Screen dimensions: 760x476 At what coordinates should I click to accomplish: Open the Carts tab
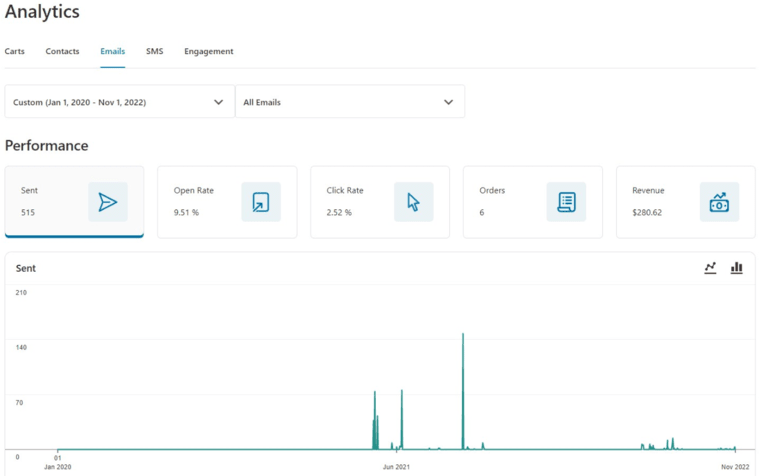[15, 51]
